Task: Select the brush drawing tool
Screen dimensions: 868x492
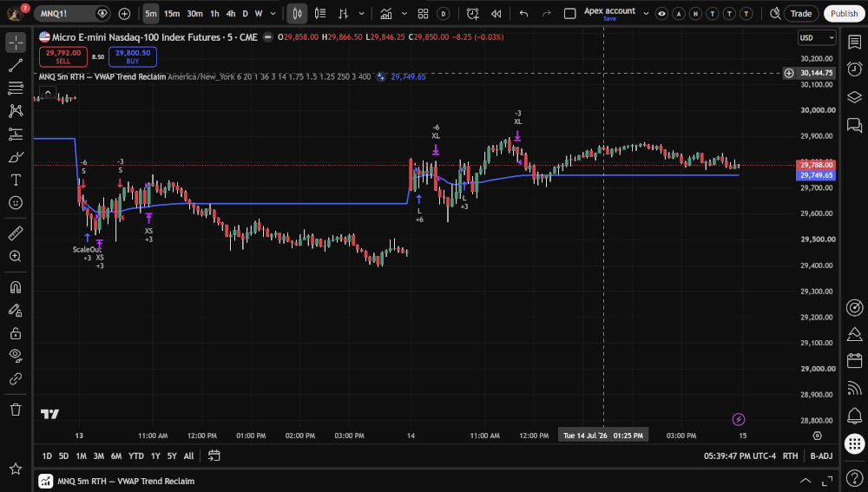Action: (16, 157)
